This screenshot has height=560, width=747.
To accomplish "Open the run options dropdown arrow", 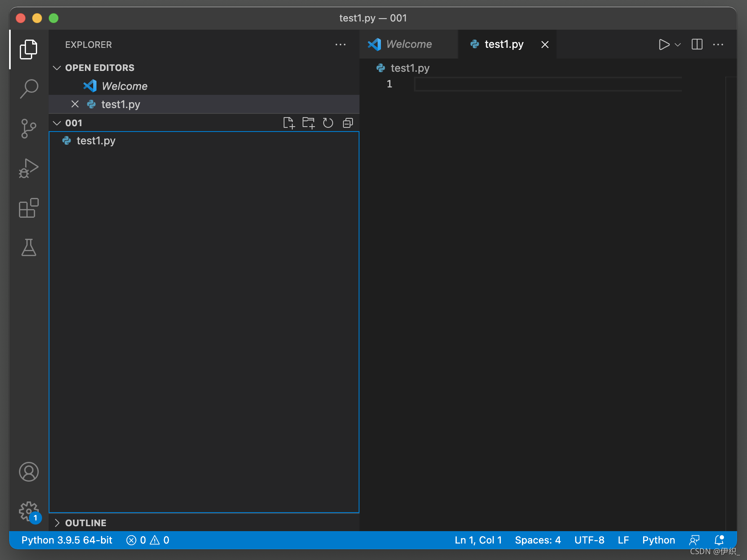I will click(678, 45).
